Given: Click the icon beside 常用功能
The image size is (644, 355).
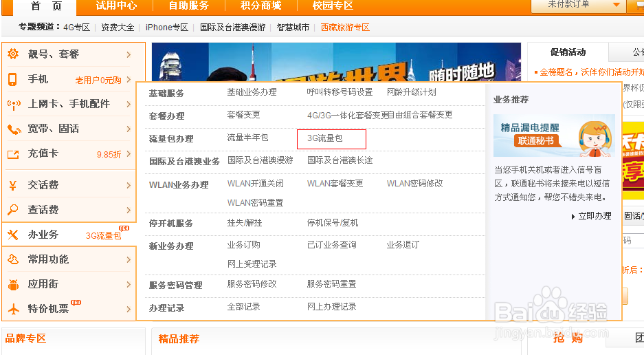Looking at the screenshot, I should tap(13, 259).
